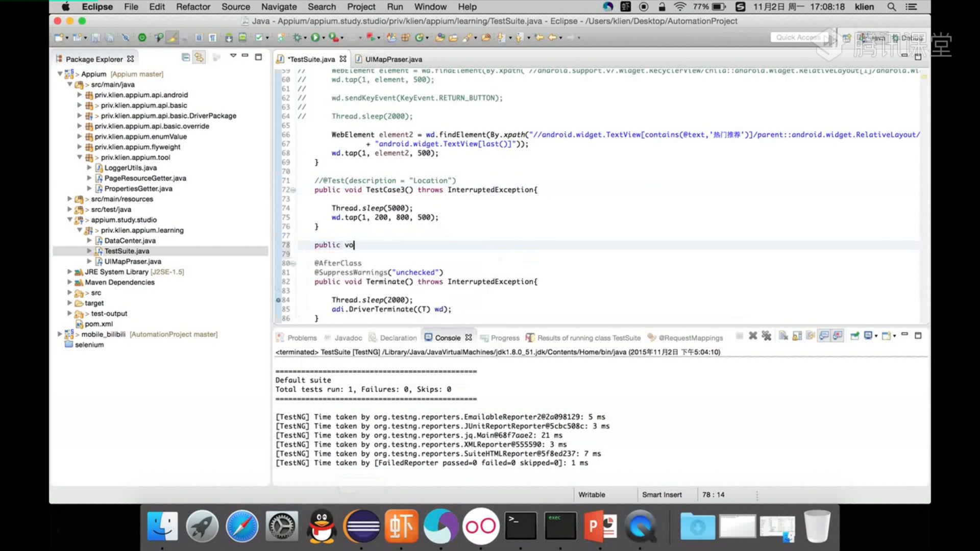The image size is (980, 551).
Task: Click Remove All Terminated Launches icon
Action: (766, 336)
